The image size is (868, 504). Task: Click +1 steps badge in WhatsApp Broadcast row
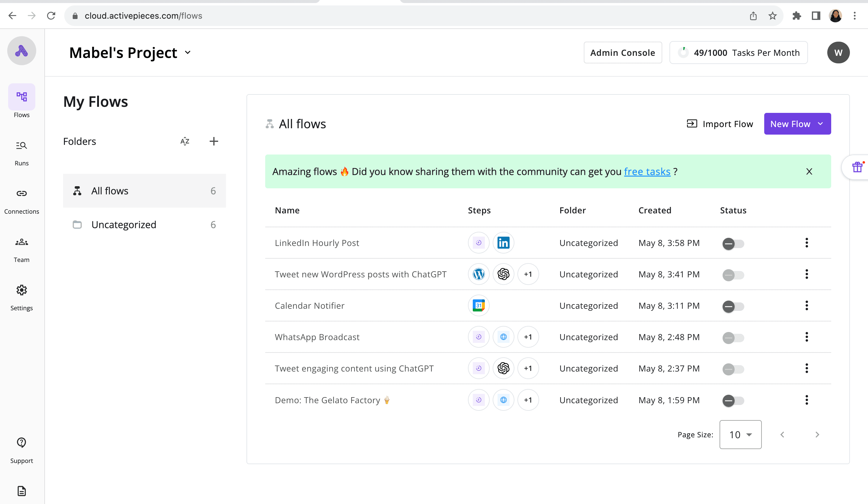point(528,337)
